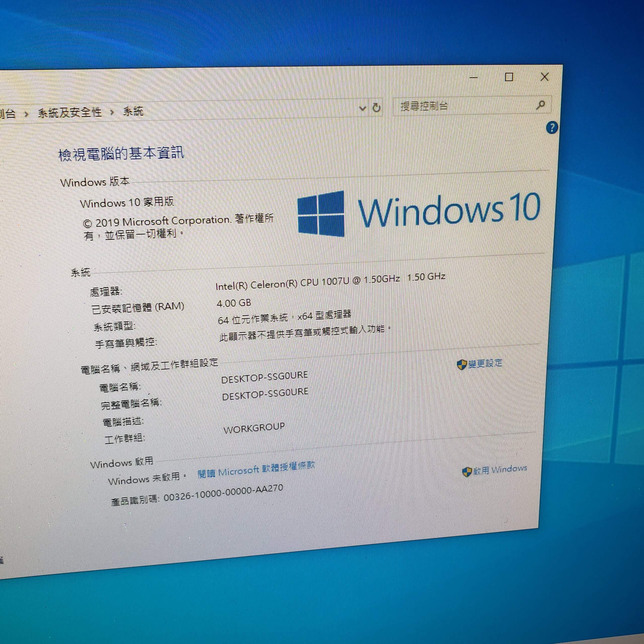This screenshot has width=644, height=644.
Task: Click shield icon beside 變更設定
Action: [x=461, y=365]
